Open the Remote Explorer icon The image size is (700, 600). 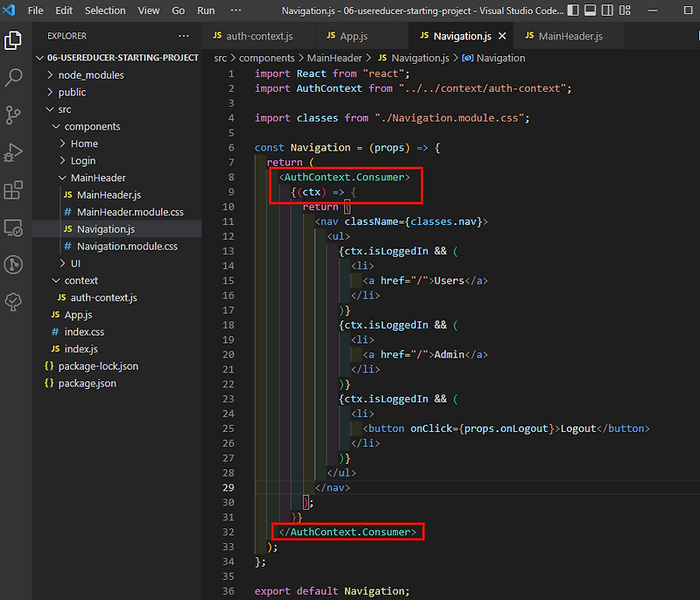click(12, 227)
